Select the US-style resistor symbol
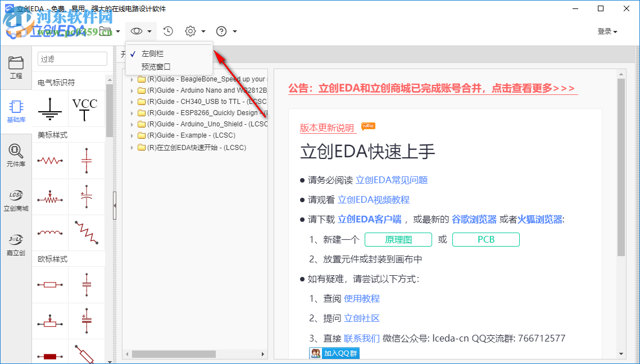The height and width of the screenshot is (364, 640). 50,161
